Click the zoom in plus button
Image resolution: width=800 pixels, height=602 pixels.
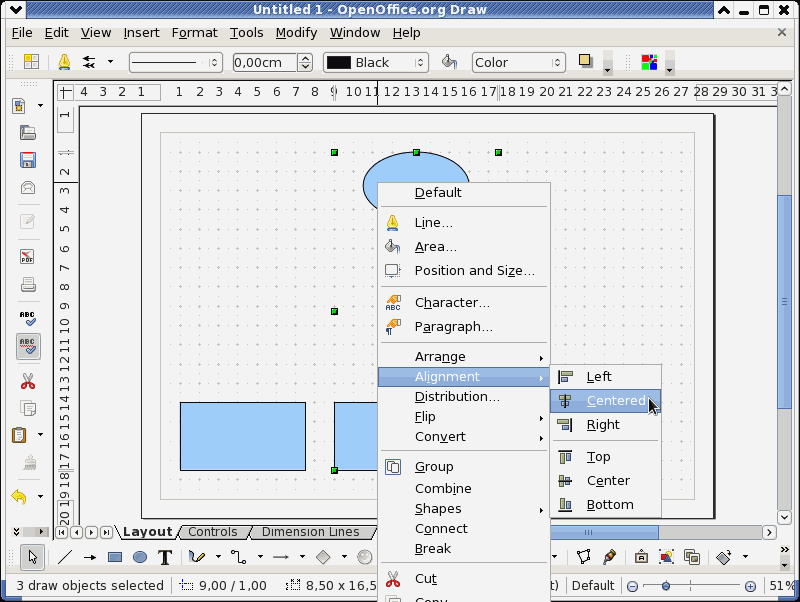click(x=750, y=586)
